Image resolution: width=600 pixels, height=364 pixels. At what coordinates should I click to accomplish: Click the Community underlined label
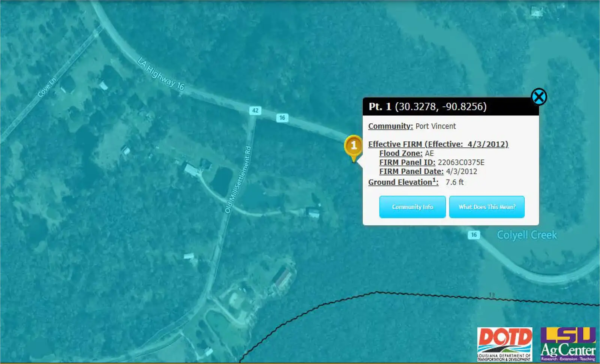click(x=390, y=126)
